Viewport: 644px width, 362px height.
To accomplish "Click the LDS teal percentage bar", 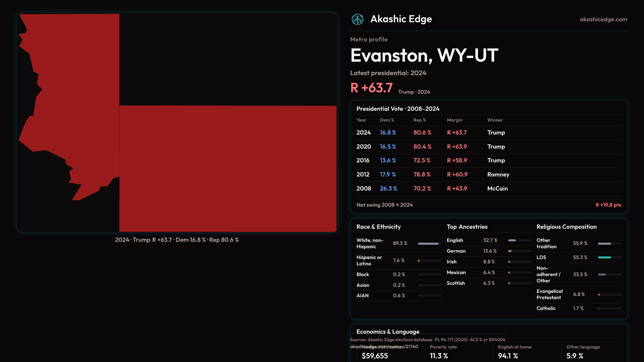I will [604, 257].
